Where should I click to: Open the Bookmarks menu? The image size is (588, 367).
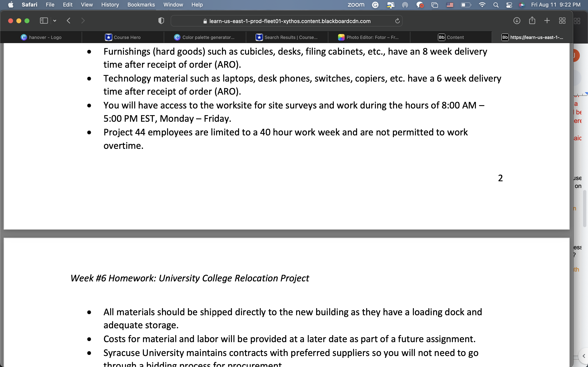(141, 5)
